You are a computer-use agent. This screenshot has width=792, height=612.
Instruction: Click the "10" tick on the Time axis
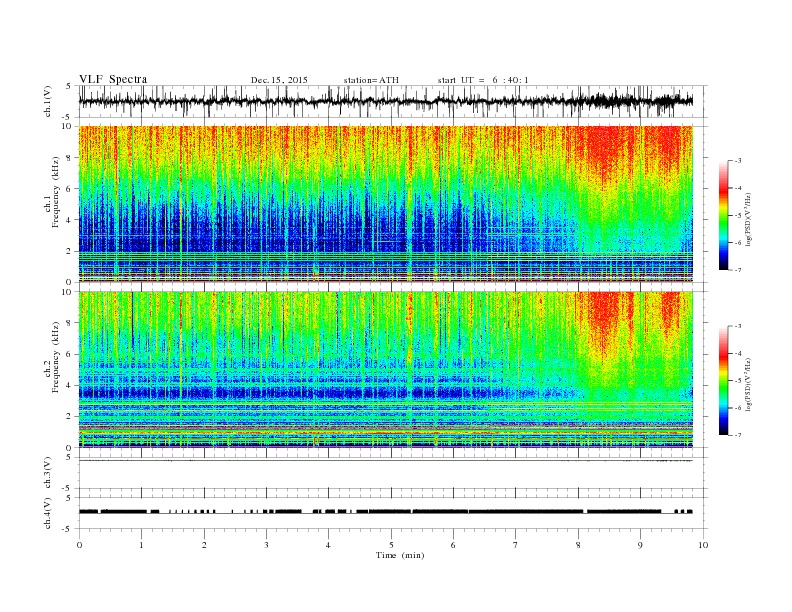[x=703, y=545]
